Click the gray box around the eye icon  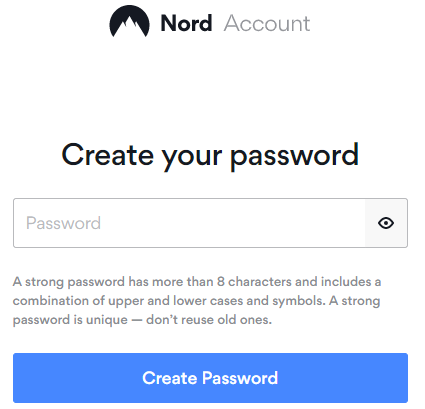(x=386, y=223)
